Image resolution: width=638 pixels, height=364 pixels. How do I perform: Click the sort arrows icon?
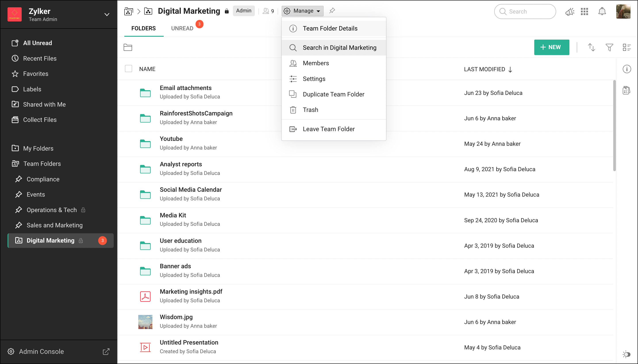pyautogui.click(x=591, y=47)
